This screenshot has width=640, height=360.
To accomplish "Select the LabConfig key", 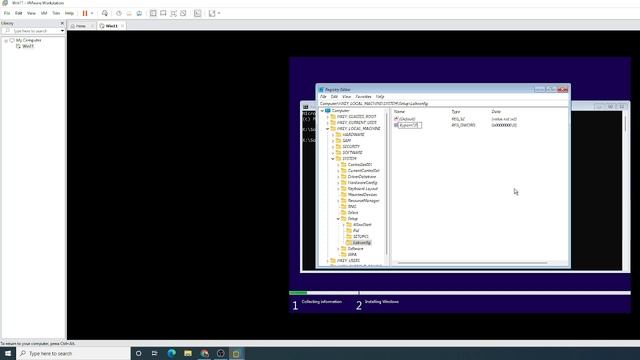I will (x=362, y=243).
